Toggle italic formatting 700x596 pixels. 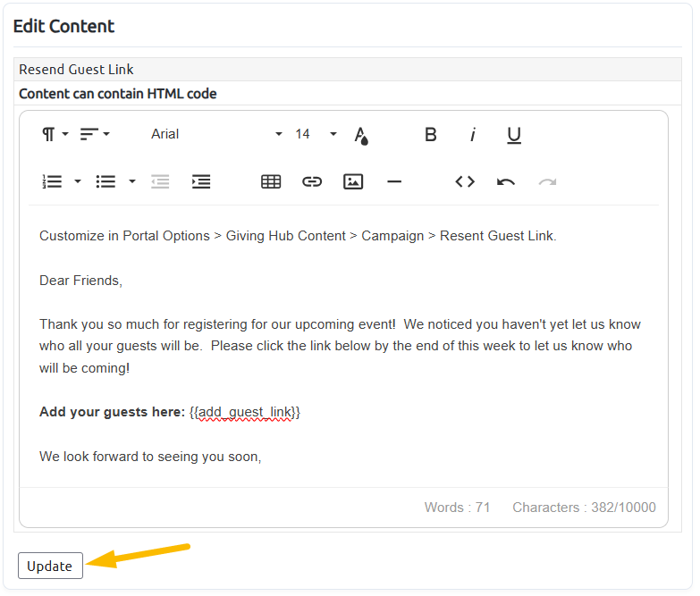point(473,135)
